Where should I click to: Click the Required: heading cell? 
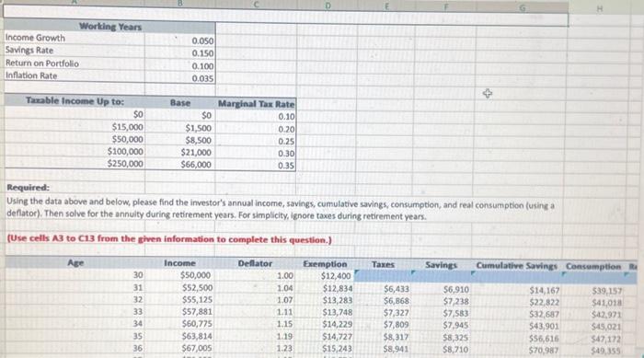tap(28, 188)
